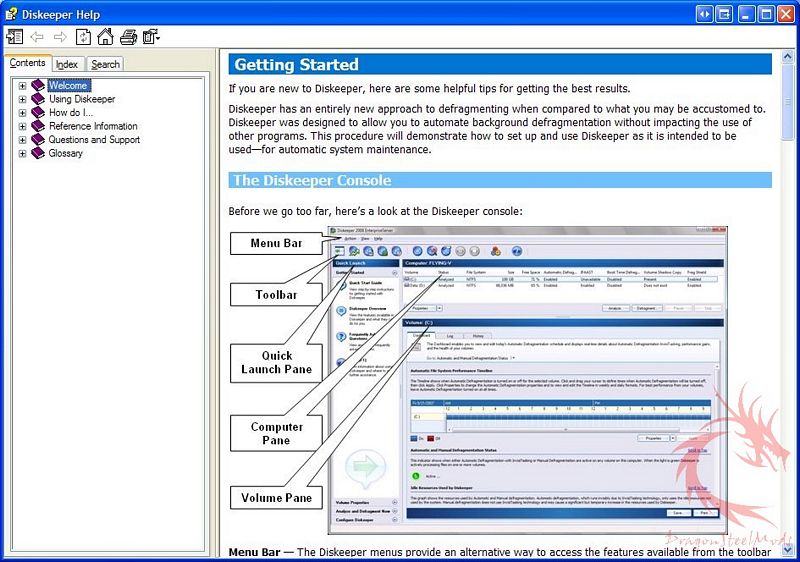Screen dimensions: 800x562
Task: Click the book icon next to Using Diskeeper
Action: (38, 99)
